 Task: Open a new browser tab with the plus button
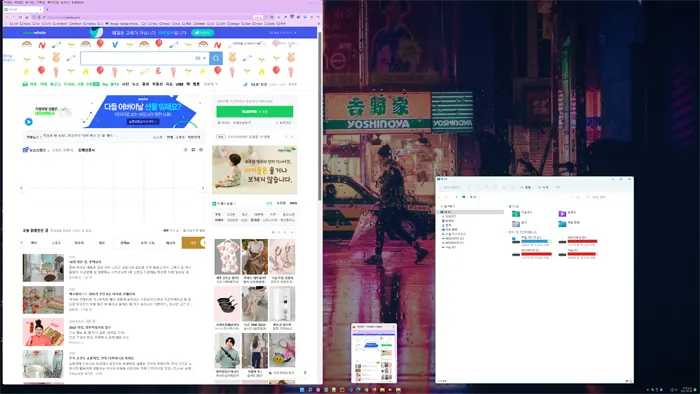coord(47,9)
